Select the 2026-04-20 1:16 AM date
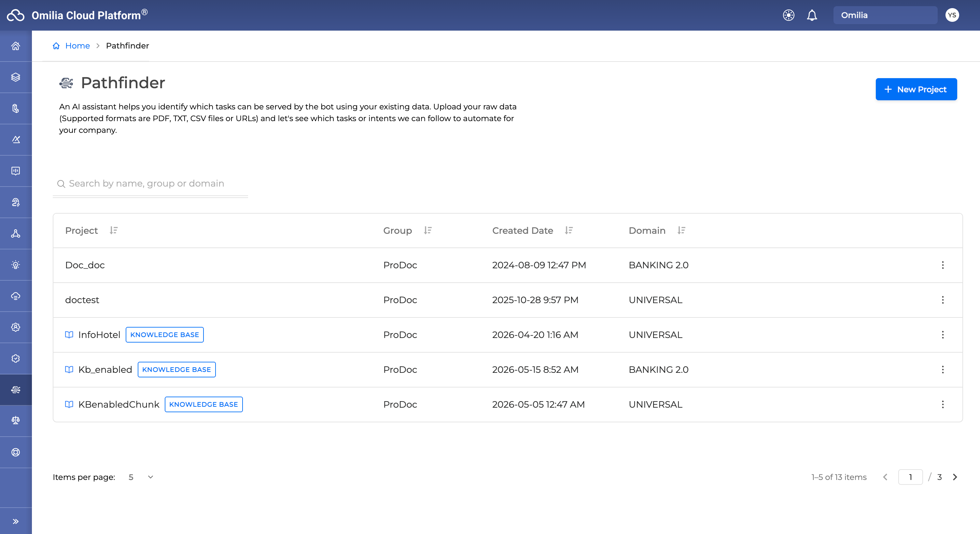Image resolution: width=980 pixels, height=534 pixels. coord(535,335)
